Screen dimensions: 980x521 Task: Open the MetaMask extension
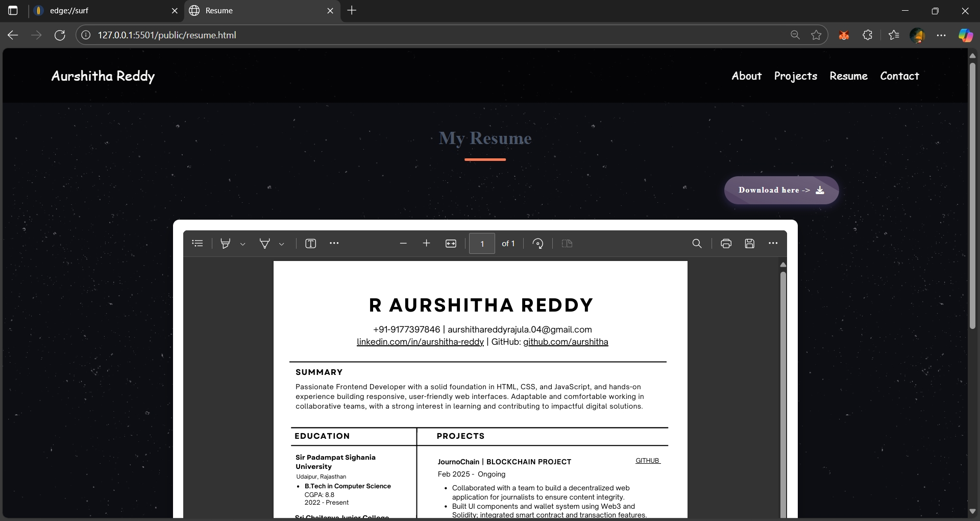(x=844, y=35)
